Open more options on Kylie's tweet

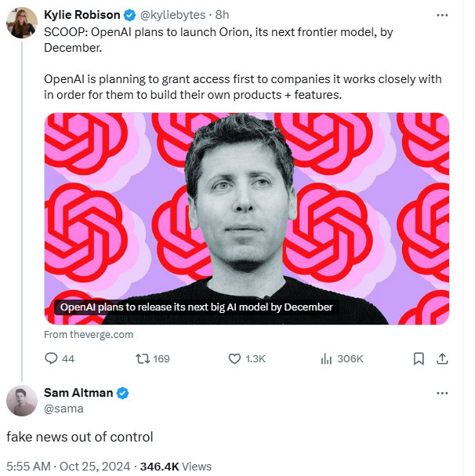click(441, 15)
